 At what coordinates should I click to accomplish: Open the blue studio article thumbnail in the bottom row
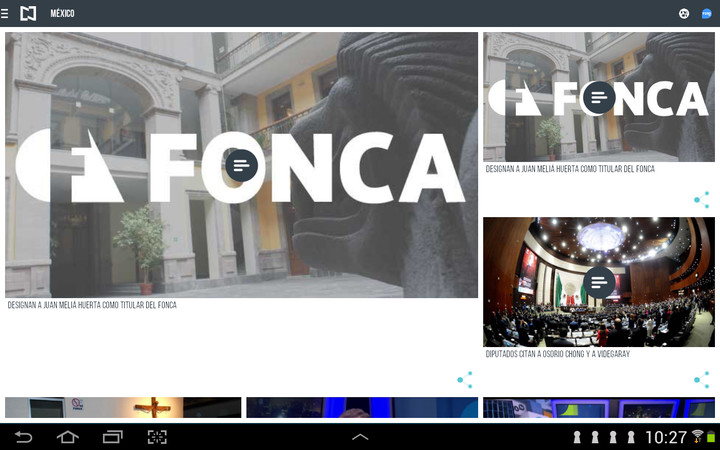[362, 408]
